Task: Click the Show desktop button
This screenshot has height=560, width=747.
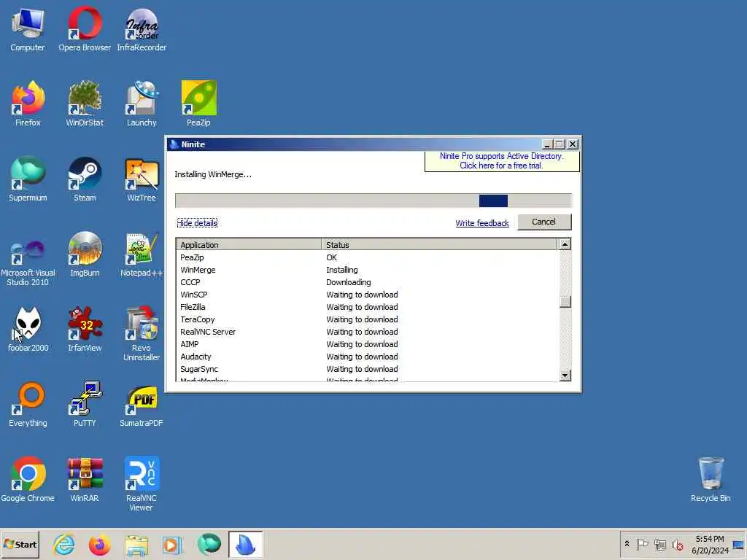Action: (739, 544)
